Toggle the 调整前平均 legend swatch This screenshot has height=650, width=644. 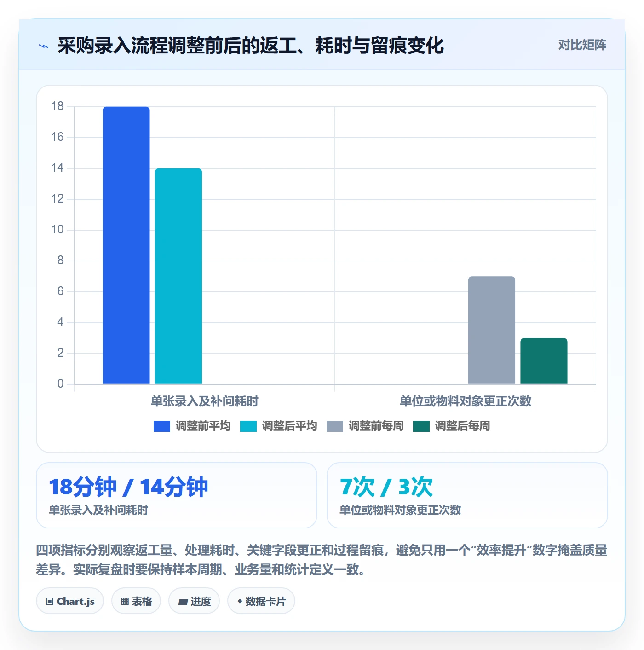coord(162,426)
